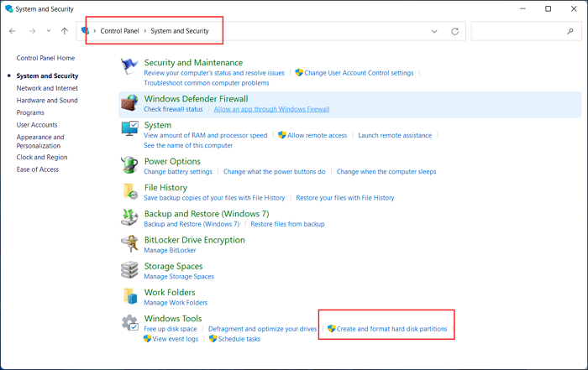The width and height of the screenshot is (588, 370).
Task: Click View amount of RAM and processor speed
Action: [x=206, y=136]
